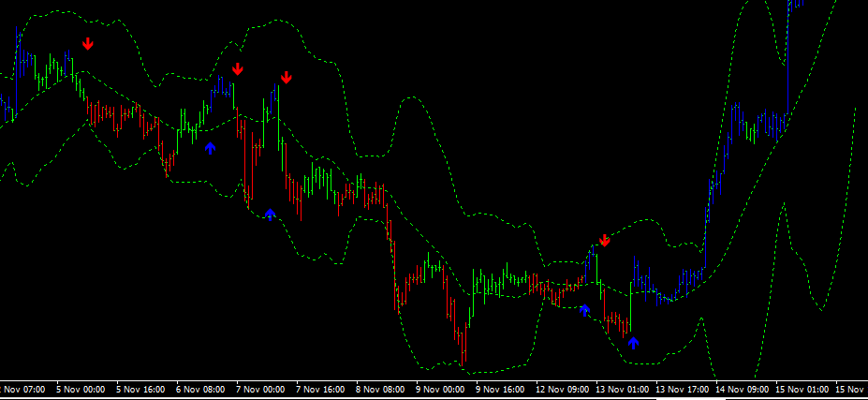
Task: Select the 12 Nov 09:00 time label
Action: tap(565, 388)
